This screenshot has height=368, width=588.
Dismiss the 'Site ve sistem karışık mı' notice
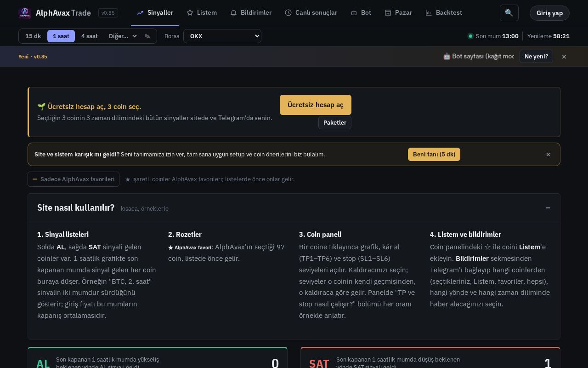[548, 155]
